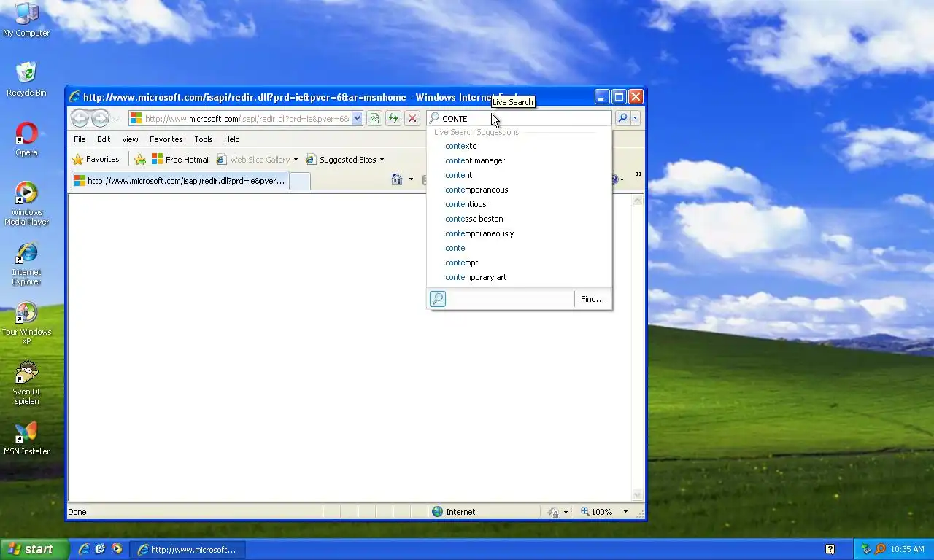Image resolution: width=934 pixels, height=560 pixels.
Task: Open MSN Installer desktop shortcut
Action: pyautogui.click(x=26, y=438)
